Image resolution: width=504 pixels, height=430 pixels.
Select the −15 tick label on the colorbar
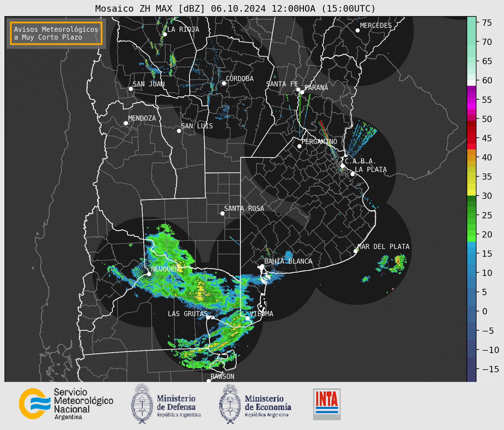tap(491, 369)
